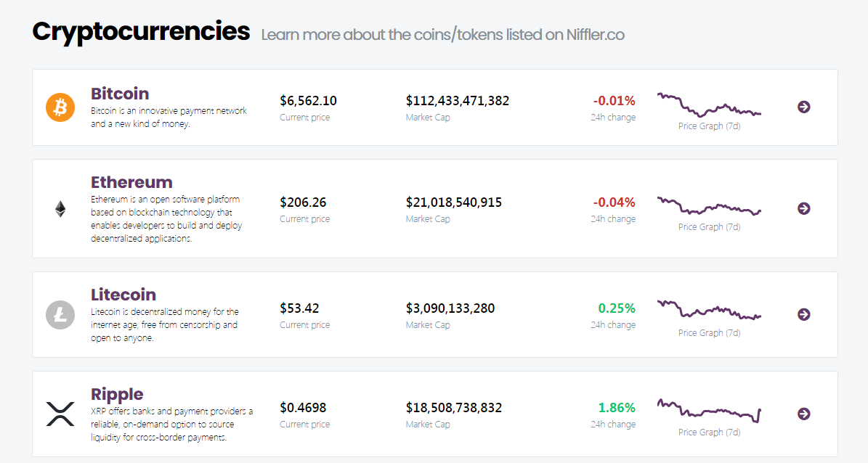The height and width of the screenshot is (463, 868).
Task: Click Ethereum description about open software platform
Action: [x=166, y=219]
